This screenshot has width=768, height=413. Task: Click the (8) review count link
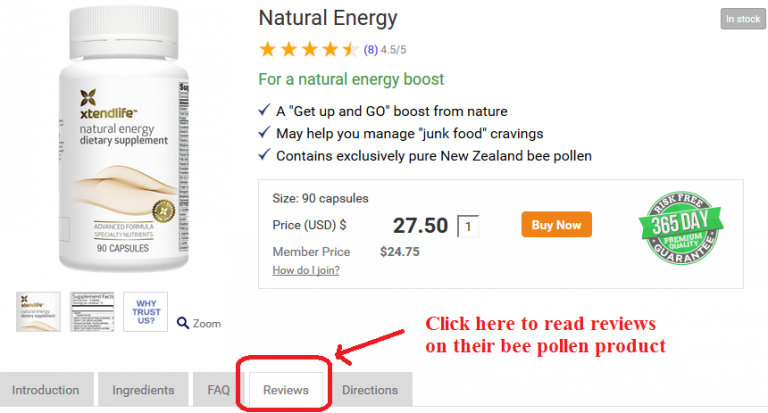[371, 49]
